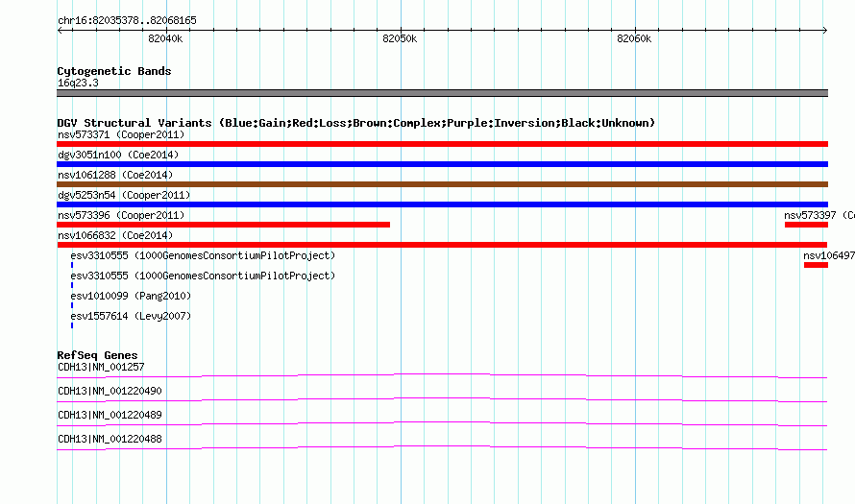Open the DGV Structural Variants track title
Image resolution: width=855 pixels, height=504 pixels.
coord(356,123)
